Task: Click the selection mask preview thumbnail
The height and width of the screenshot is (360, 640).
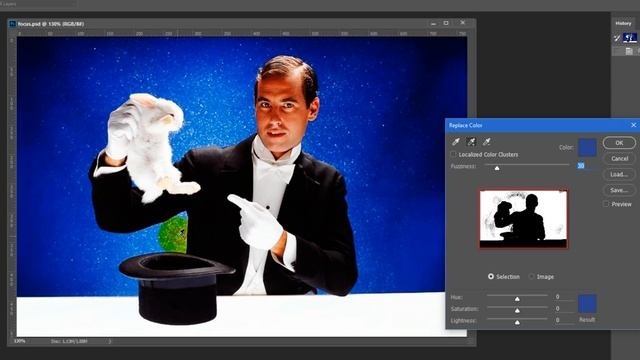Action: (523, 219)
